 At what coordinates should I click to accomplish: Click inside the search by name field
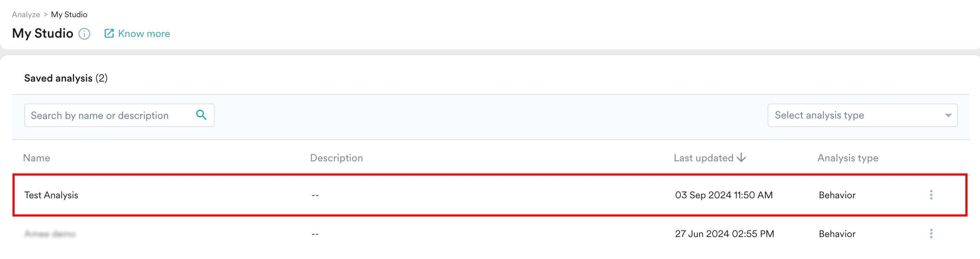[x=107, y=115]
